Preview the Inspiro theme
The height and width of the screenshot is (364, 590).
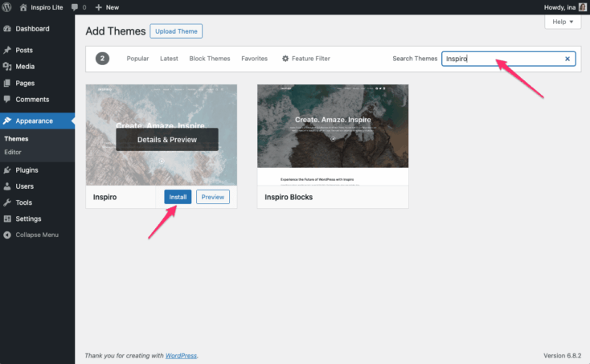[x=212, y=197]
